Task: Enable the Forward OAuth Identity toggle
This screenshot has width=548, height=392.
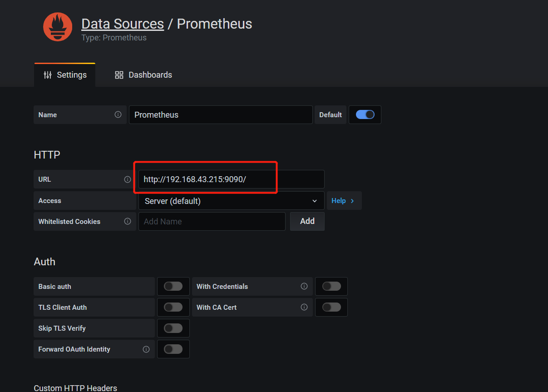Action: point(173,349)
